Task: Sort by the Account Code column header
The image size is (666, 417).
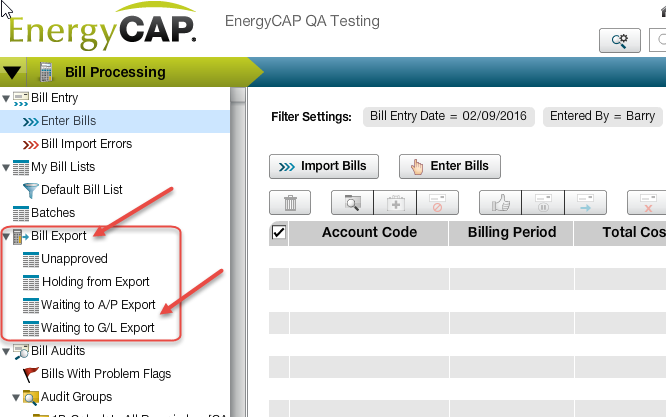Action: [x=369, y=233]
